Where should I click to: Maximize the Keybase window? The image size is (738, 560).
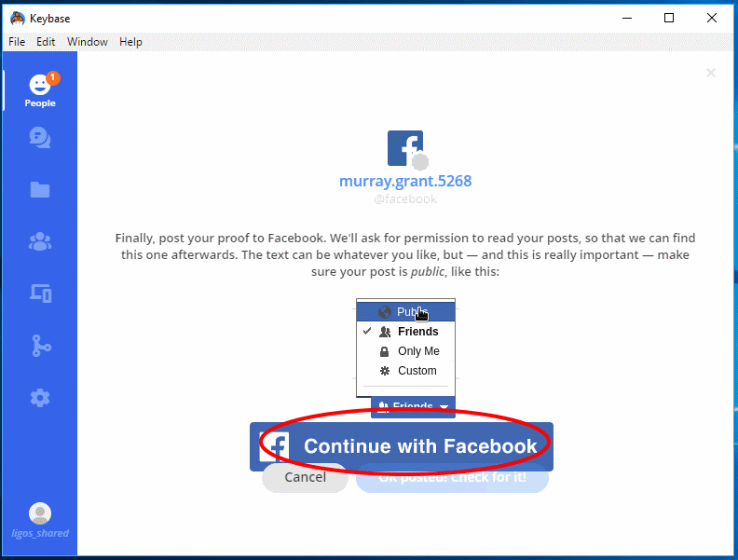(x=669, y=18)
